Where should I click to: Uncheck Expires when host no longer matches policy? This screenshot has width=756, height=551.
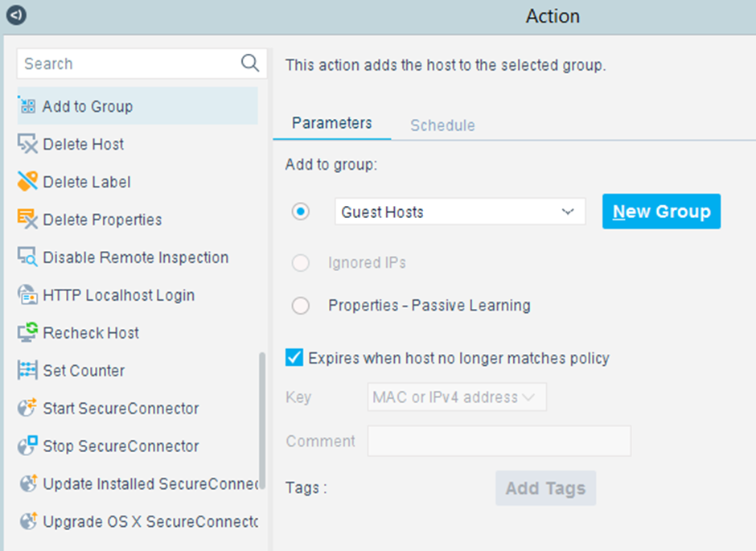click(294, 358)
